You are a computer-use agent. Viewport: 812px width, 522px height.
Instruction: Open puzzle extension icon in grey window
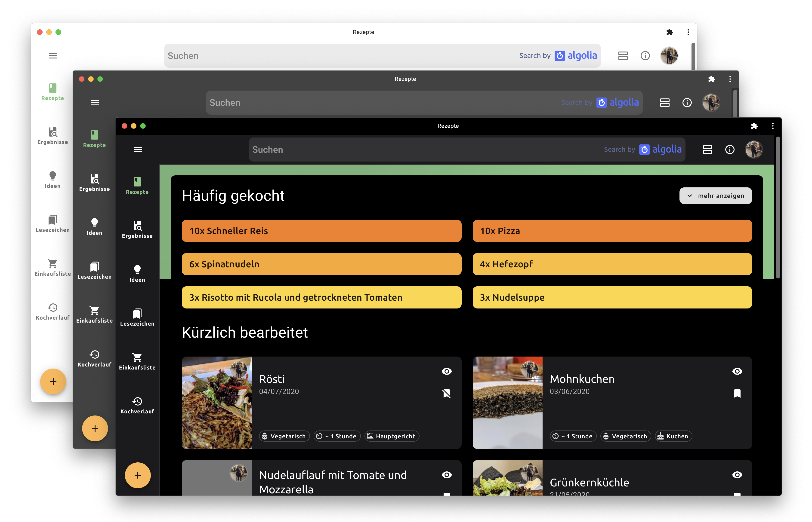click(x=712, y=79)
